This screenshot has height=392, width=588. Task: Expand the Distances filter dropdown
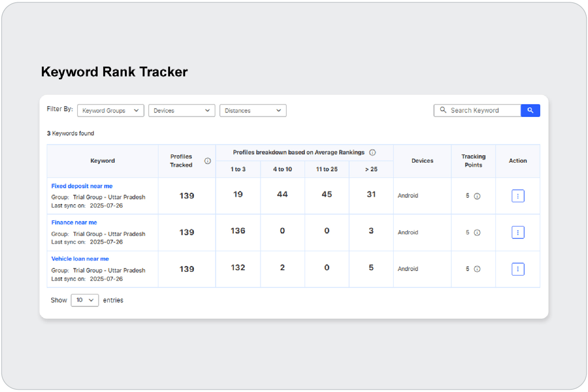tap(253, 111)
